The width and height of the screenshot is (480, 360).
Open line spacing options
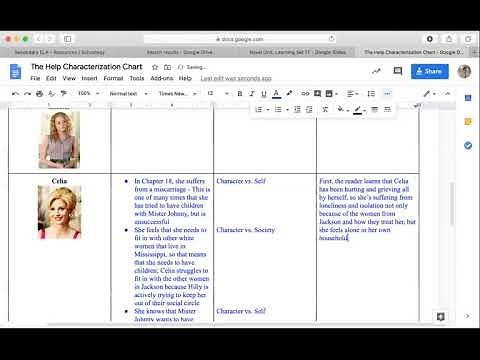tap(371, 94)
